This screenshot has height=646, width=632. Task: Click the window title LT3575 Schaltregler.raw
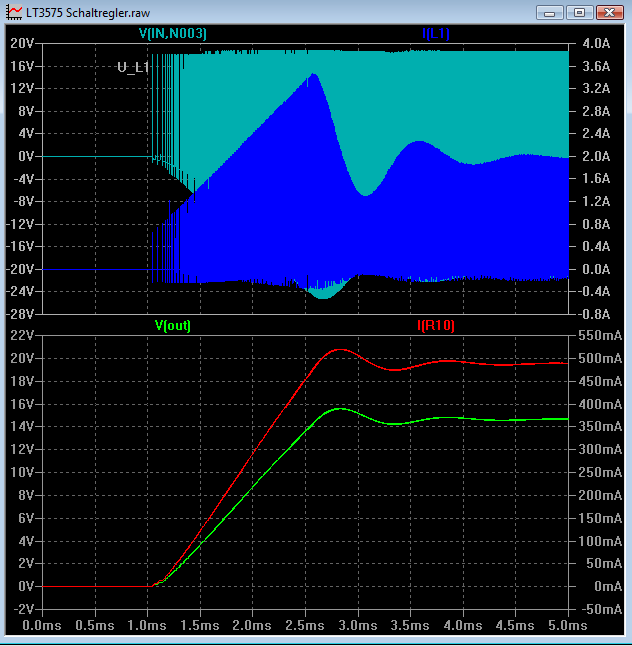[88, 13]
